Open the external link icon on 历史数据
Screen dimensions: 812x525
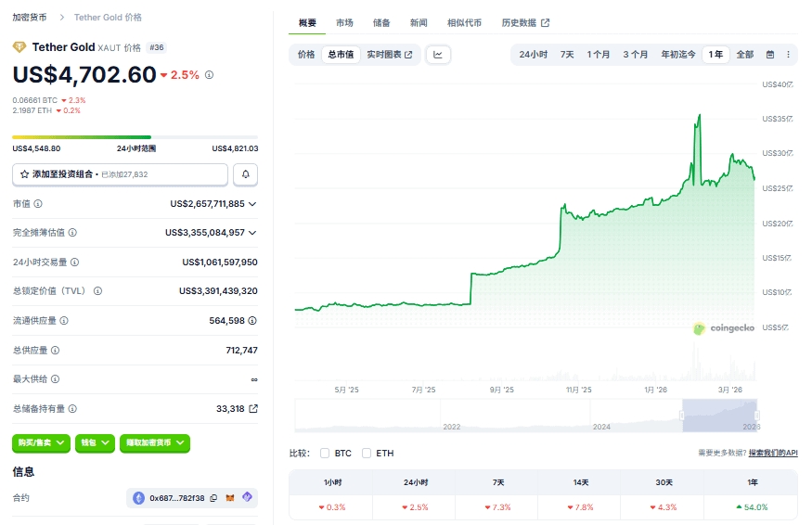545,23
